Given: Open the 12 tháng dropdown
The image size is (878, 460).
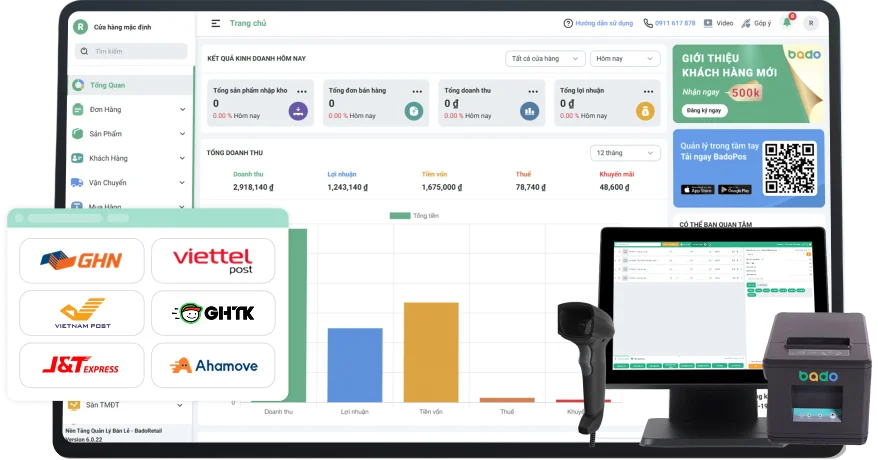Looking at the screenshot, I should pos(625,153).
